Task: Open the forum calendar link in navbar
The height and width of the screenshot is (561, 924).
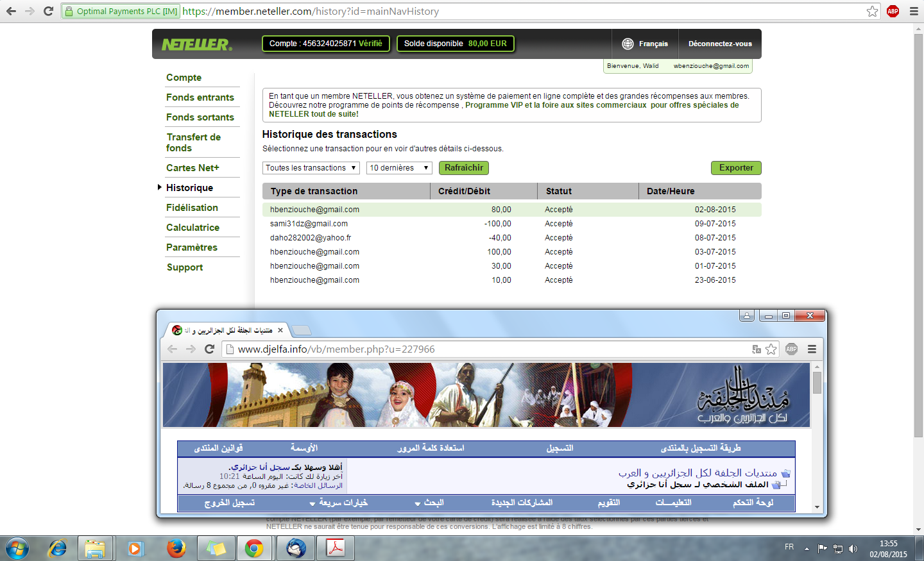Action: click(609, 503)
